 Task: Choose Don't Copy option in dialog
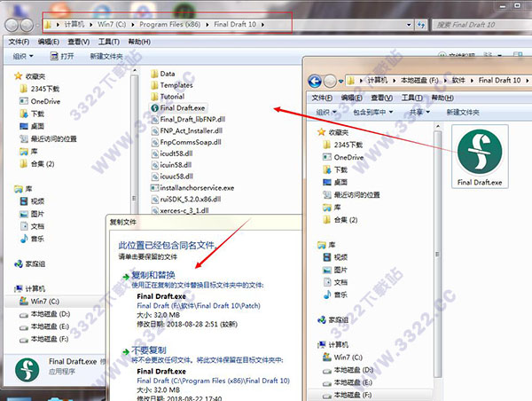click(x=149, y=350)
